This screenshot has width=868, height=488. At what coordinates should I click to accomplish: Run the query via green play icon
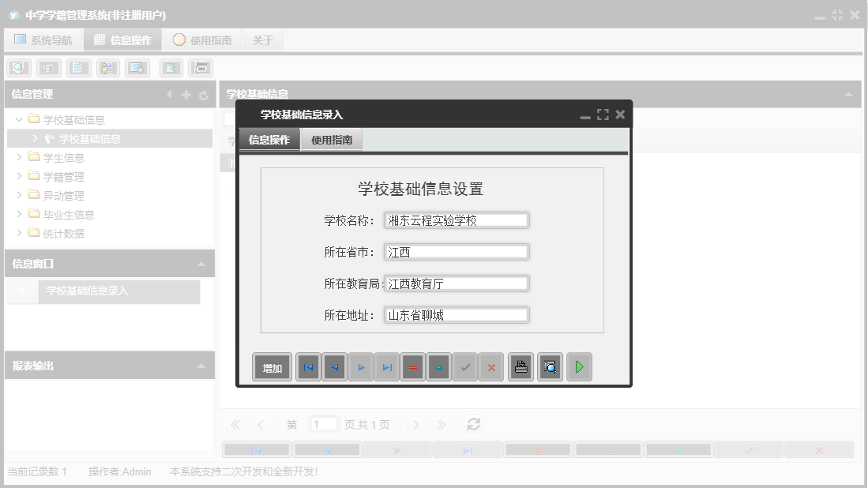click(579, 366)
